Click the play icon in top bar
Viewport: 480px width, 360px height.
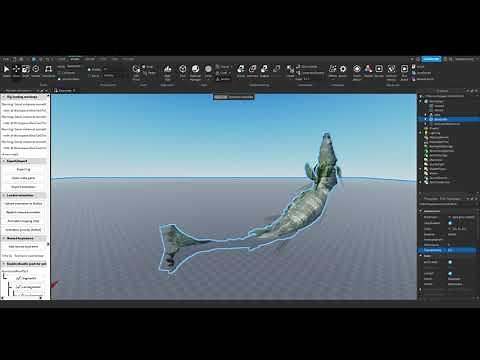click(x=33, y=59)
